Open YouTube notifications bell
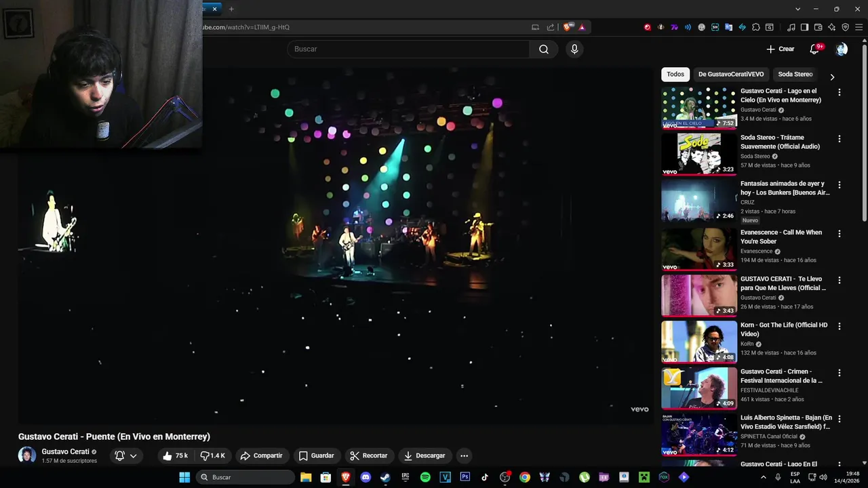The width and height of the screenshot is (868, 488). tap(815, 49)
